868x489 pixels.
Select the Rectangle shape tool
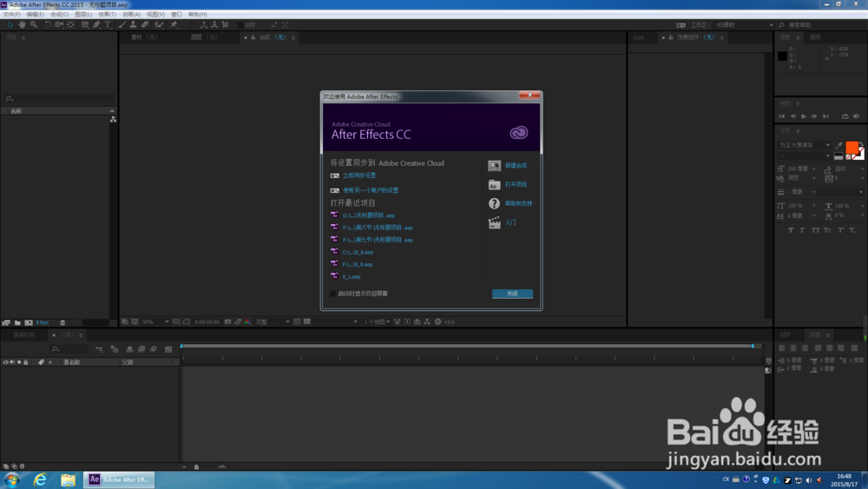point(85,25)
